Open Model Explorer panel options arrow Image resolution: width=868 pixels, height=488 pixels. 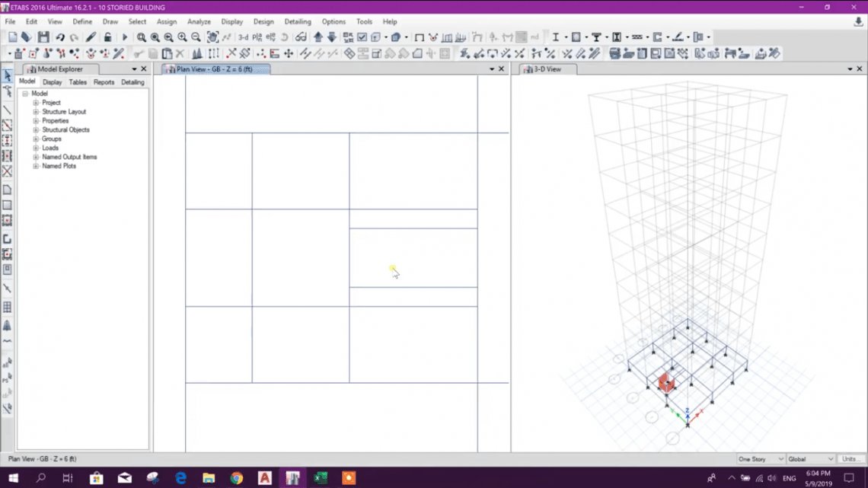[x=134, y=69]
